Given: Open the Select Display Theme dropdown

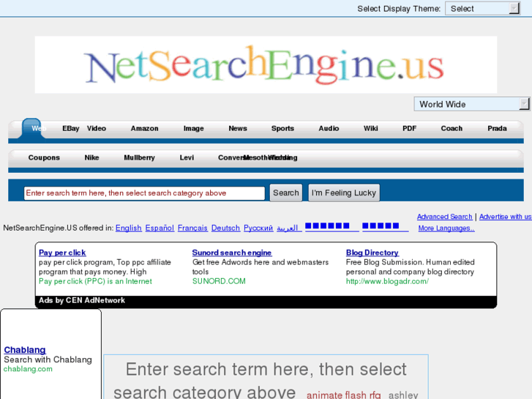Looking at the screenshot, I should (482, 9).
